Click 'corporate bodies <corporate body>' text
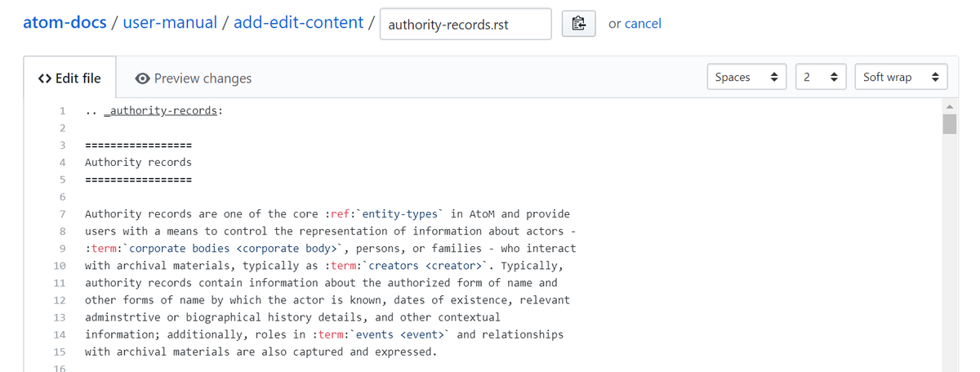The width and height of the screenshot is (980, 372). (x=234, y=248)
